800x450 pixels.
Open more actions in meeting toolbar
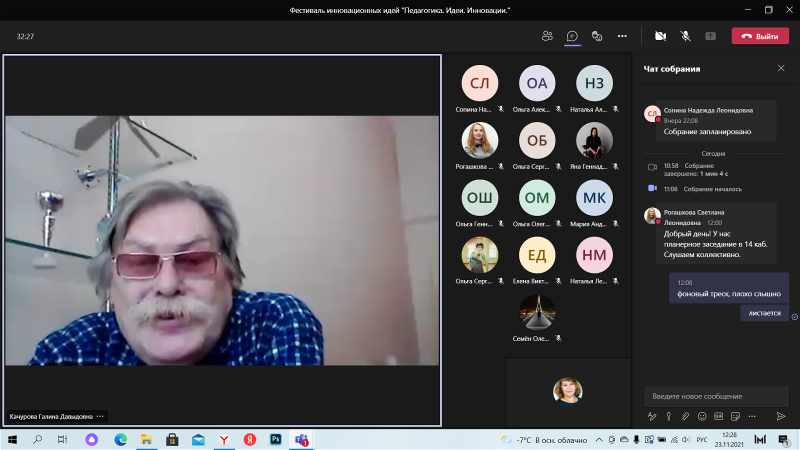pyautogui.click(x=622, y=36)
